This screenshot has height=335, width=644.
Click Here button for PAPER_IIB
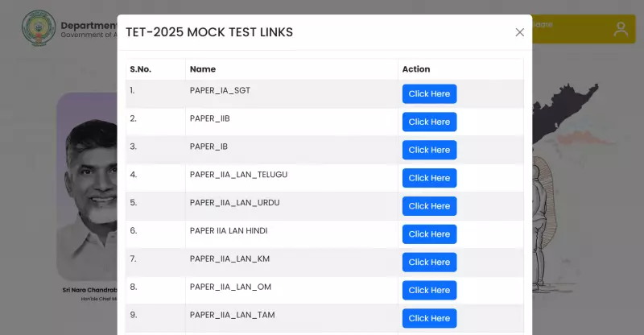pyautogui.click(x=429, y=122)
